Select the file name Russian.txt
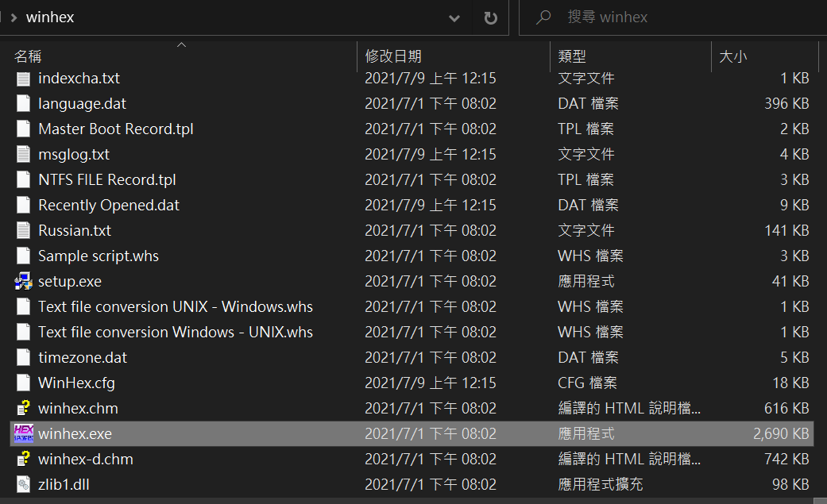 (x=75, y=230)
